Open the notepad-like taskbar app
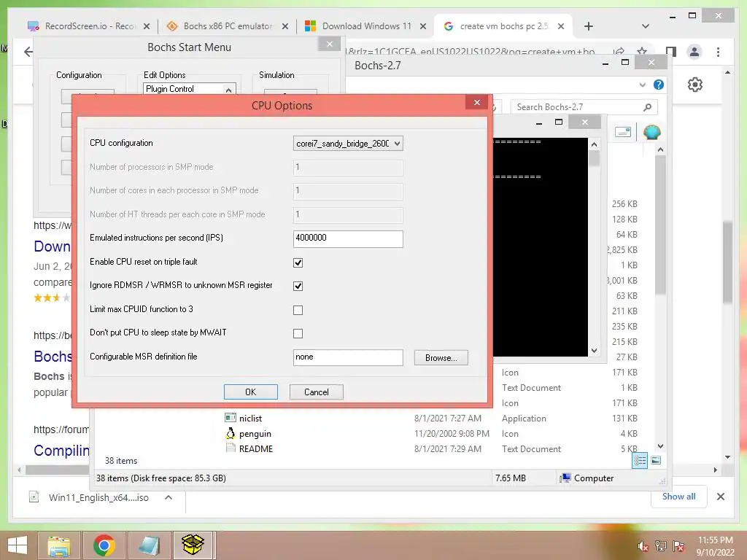Screen dimensions: 747x560 coord(149,545)
